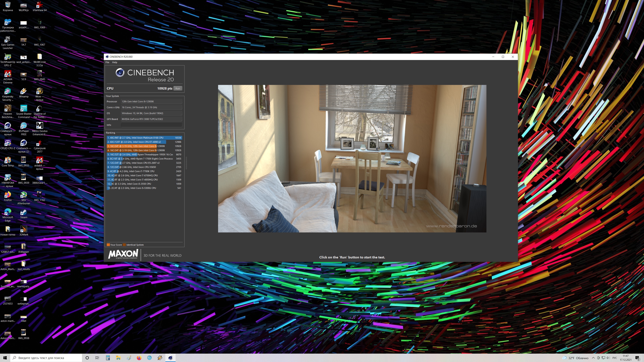Open MSI Afterburner desktop shortcut
The image size is (644, 362).
tap(23, 195)
